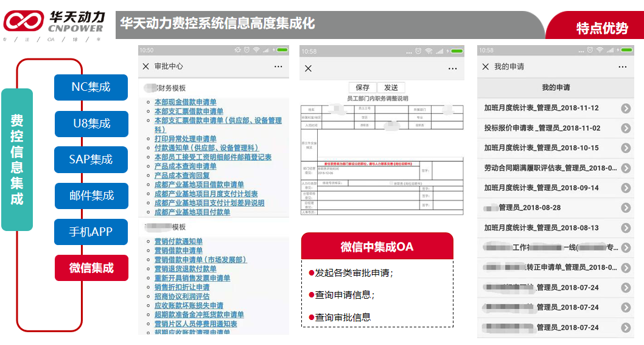Click the 财务模板 section header
Image resolution: width=644 pixels, height=345 pixels.
pyautogui.click(x=171, y=88)
